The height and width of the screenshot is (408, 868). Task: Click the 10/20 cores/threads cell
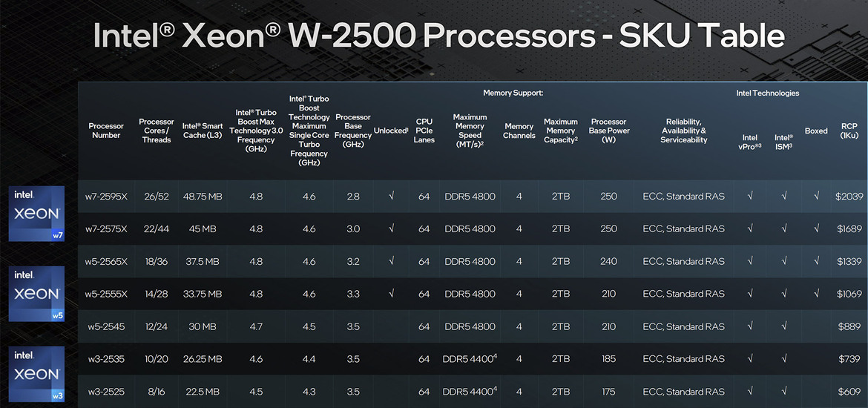coord(156,359)
